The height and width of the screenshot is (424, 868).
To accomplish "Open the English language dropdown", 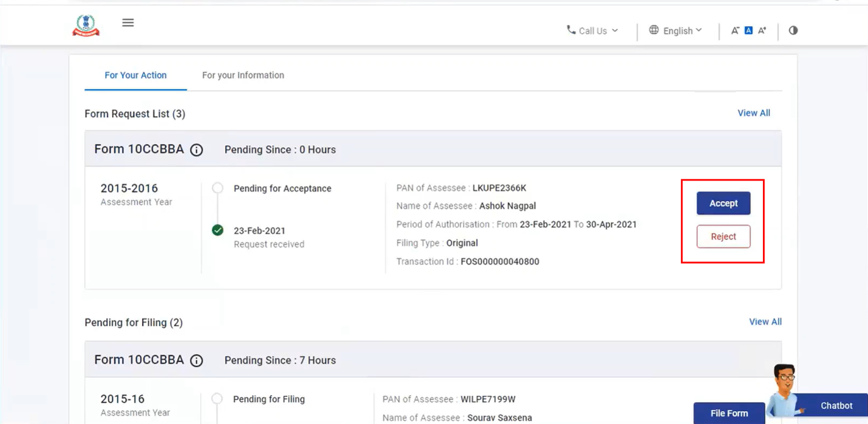I will (682, 31).
